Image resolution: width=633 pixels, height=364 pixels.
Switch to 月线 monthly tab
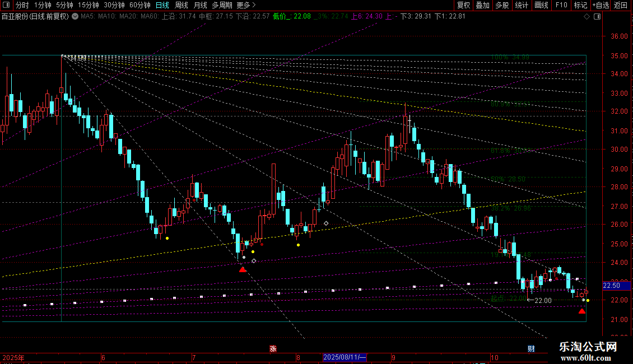(200, 5)
